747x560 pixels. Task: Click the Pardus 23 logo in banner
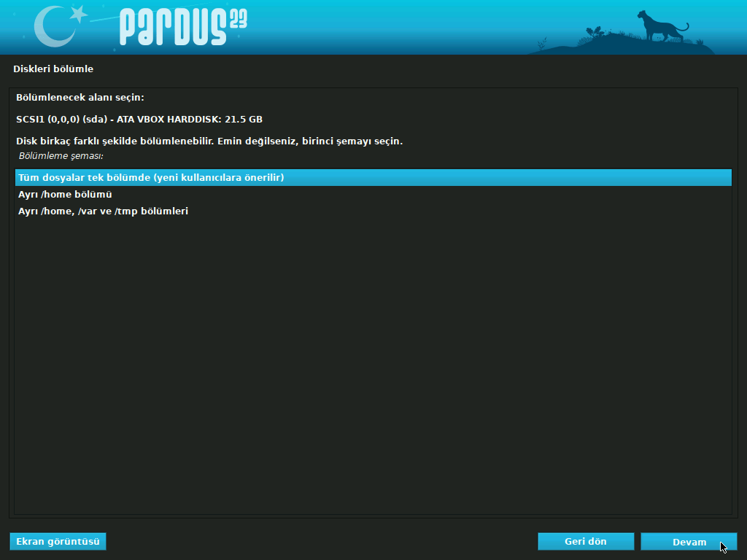coord(183,28)
